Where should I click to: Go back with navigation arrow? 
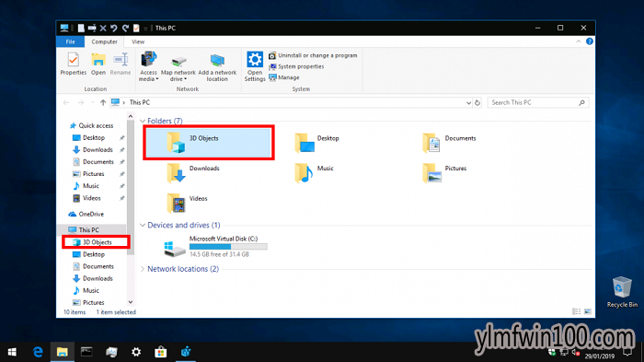tap(66, 102)
